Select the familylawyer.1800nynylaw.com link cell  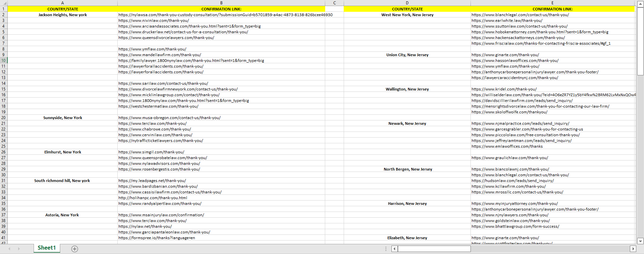click(x=221, y=61)
